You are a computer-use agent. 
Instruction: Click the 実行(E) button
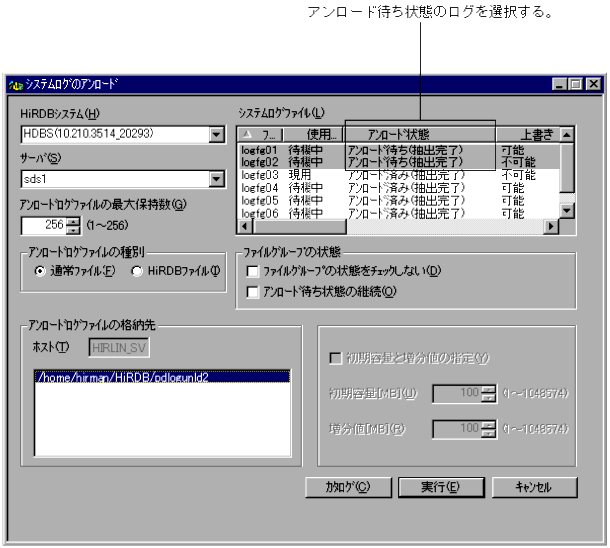pos(441,487)
